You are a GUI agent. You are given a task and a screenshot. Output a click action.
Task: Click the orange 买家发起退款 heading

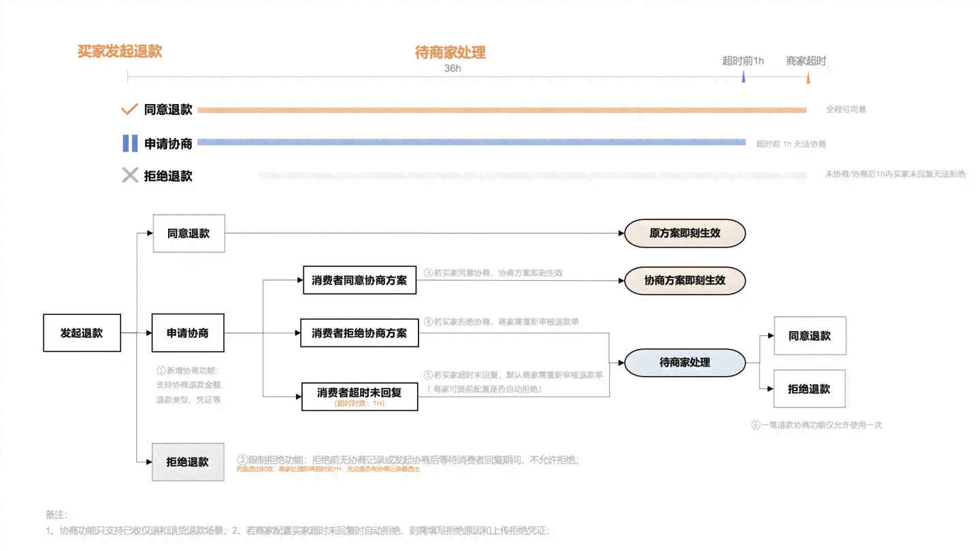click(120, 52)
